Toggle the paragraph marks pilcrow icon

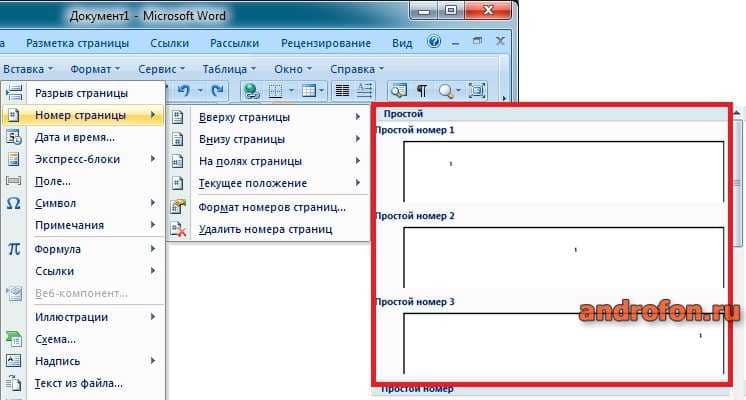[422, 90]
